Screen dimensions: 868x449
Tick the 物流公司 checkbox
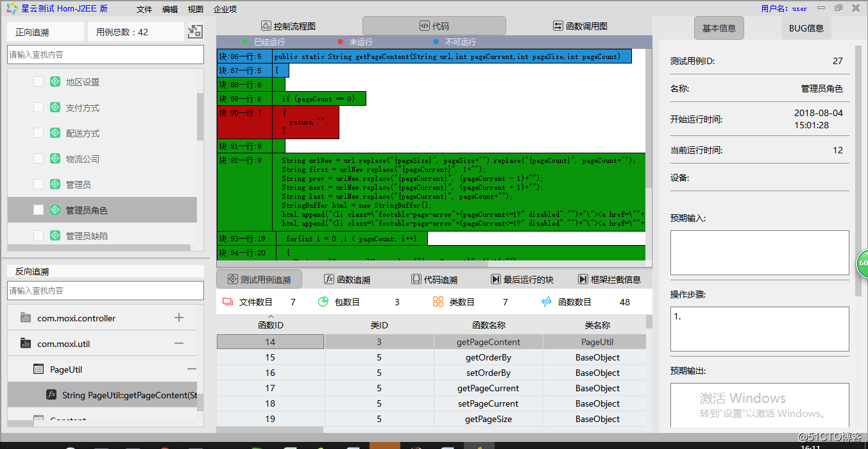[x=38, y=159]
